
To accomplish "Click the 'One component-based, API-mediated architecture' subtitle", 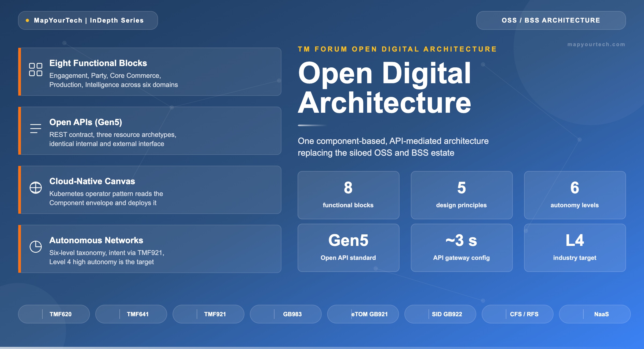I will tap(393, 147).
